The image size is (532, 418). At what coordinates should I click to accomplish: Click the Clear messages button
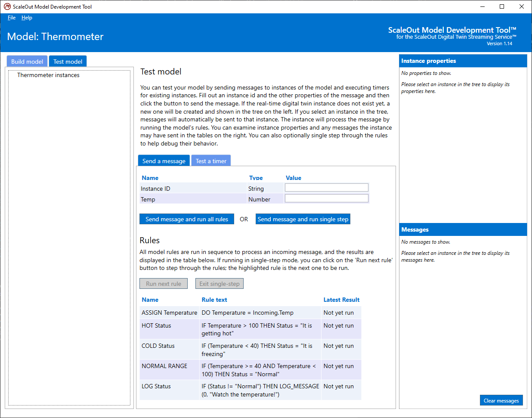pos(501,400)
